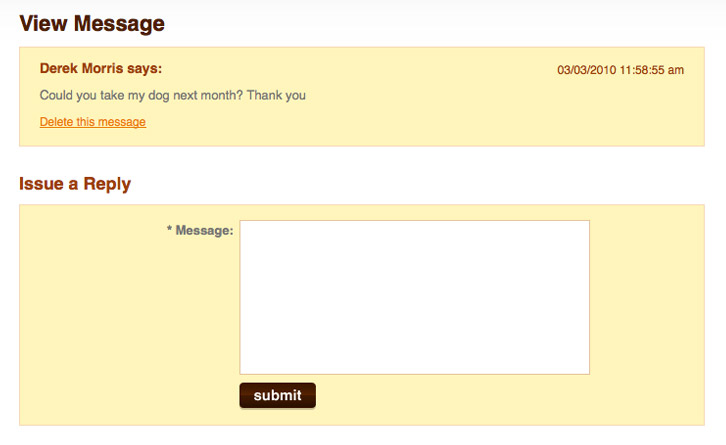The image size is (726, 445).
Task: Click the word View in the page title
Action: coord(43,23)
